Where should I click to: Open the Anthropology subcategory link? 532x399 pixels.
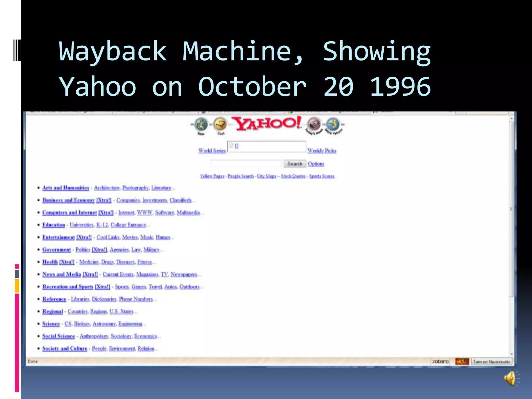94,336
